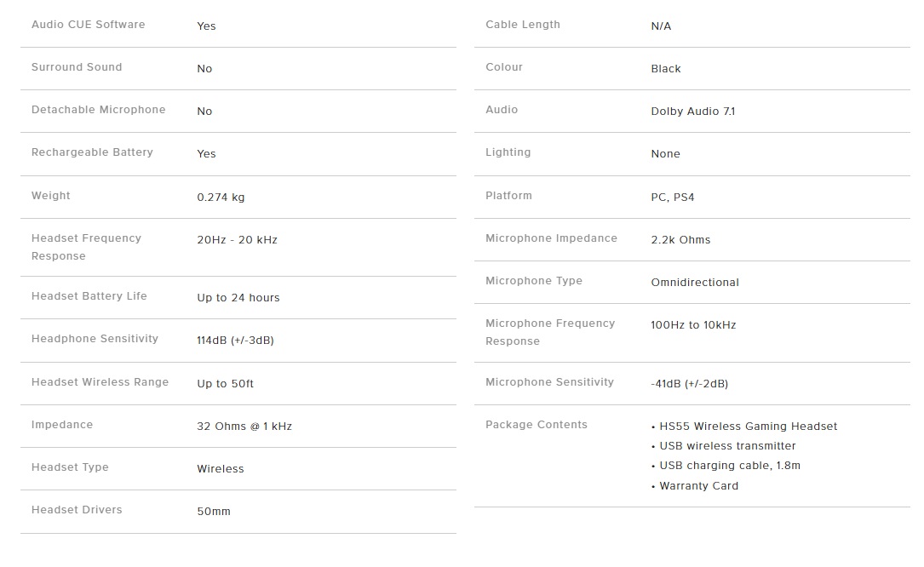Select the Colour value Black
The height and width of the screenshot is (567, 924).
tap(665, 68)
